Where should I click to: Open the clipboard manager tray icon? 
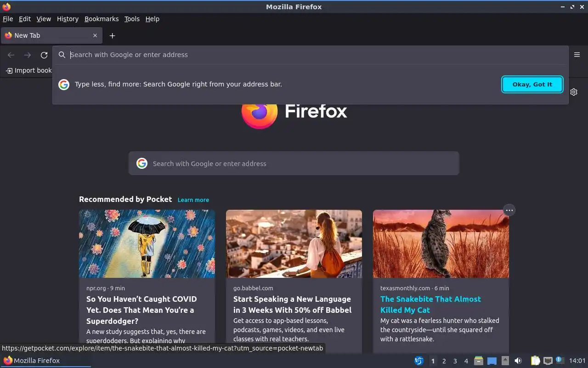535,361
